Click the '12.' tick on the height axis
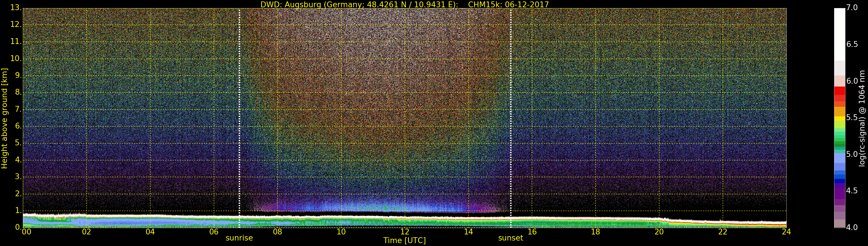The height and width of the screenshot is (246, 868). pyautogui.click(x=16, y=25)
